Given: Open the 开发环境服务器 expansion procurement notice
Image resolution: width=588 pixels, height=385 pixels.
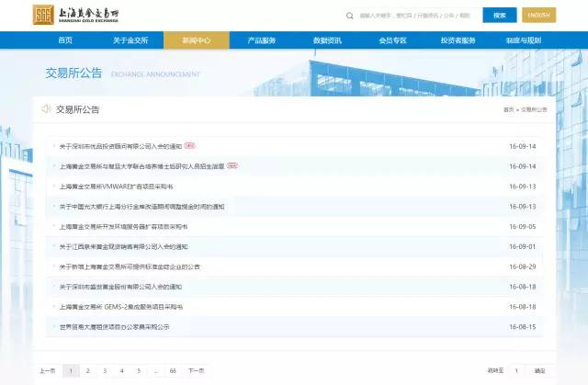Looking at the screenshot, I should [x=123, y=226].
